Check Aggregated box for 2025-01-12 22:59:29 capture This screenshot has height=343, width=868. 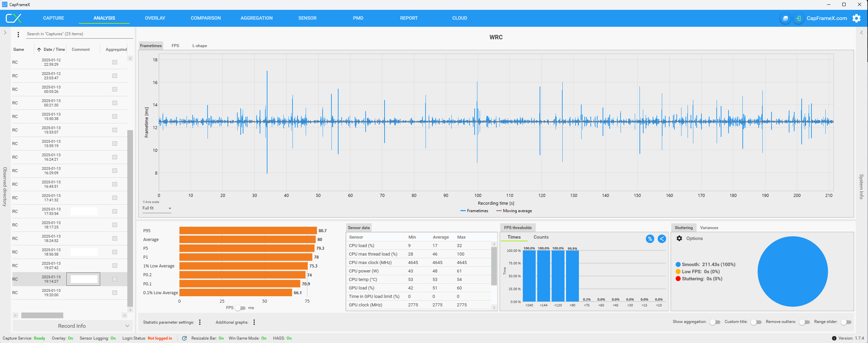point(115,62)
